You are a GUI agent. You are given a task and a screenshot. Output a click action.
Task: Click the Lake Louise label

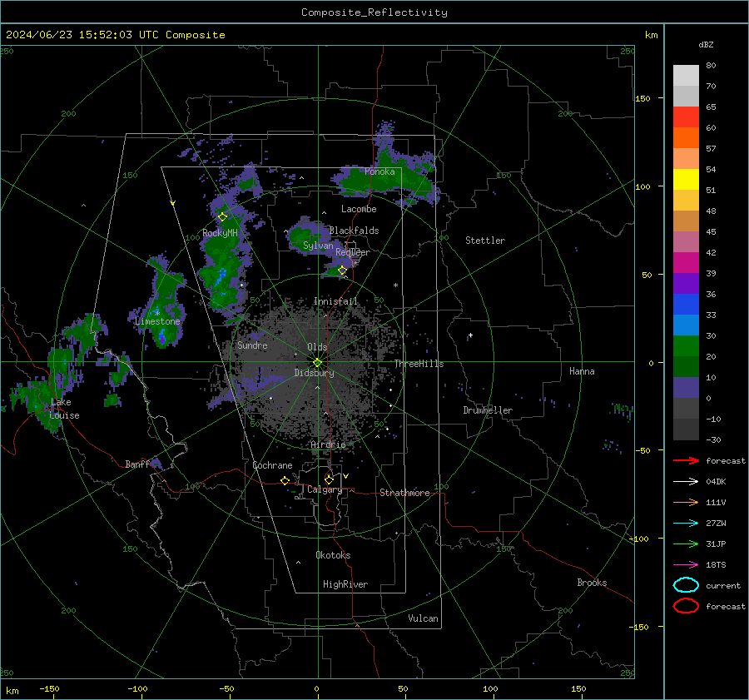click(64, 409)
